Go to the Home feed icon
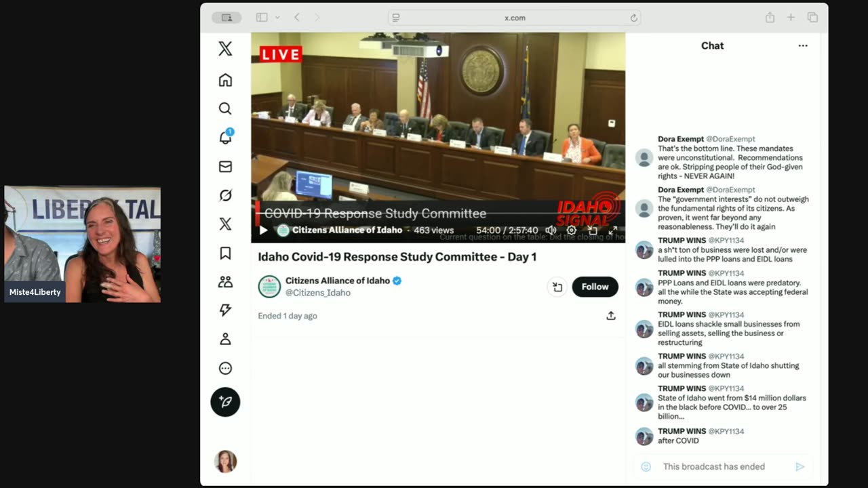This screenshot has height=488, width=868. [225, 80]
